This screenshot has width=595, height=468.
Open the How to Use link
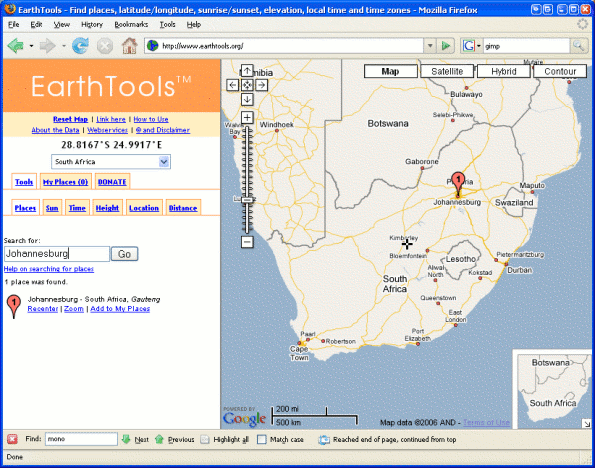point(151,119)
